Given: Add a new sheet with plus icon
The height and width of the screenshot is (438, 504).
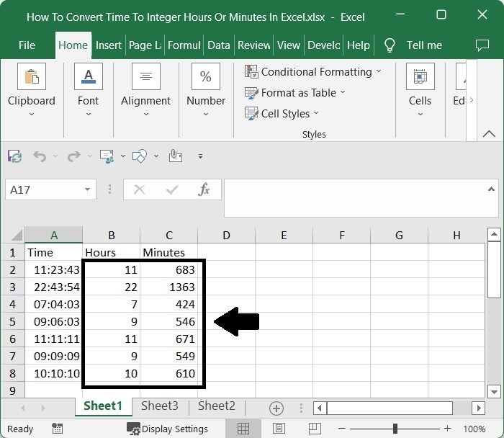Looking at the screenshot, I should click(276, 408).
